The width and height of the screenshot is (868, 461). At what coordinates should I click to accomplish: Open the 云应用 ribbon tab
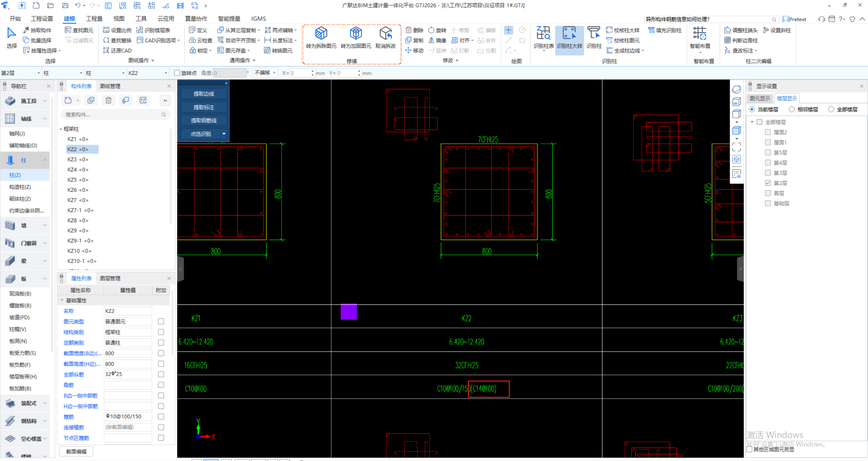pos(166,19)
